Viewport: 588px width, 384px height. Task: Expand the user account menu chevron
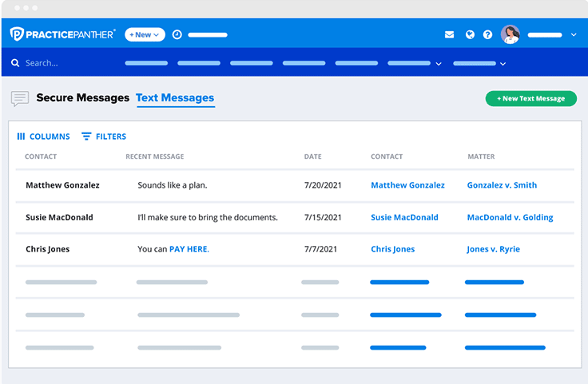coord(574,35)
